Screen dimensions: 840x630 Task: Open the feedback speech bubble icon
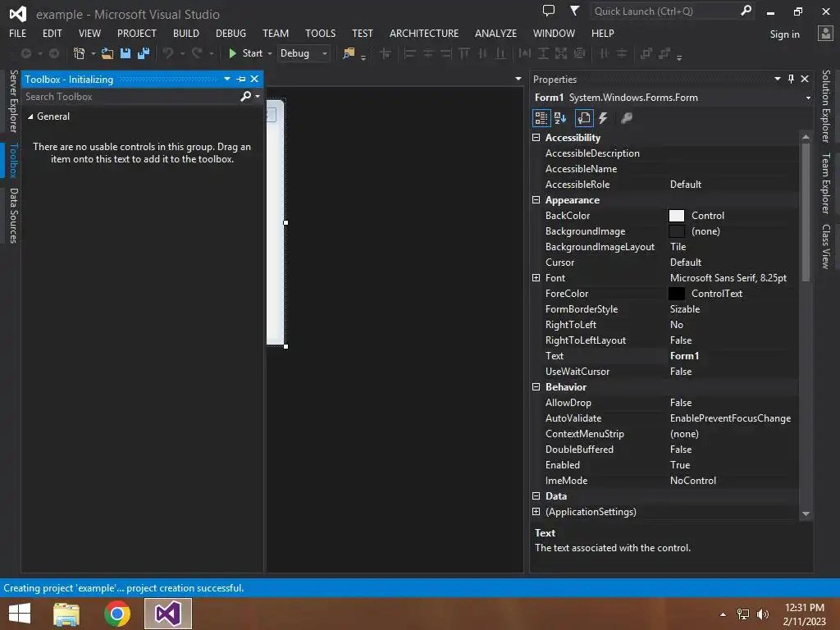click(x=549, y=11)
